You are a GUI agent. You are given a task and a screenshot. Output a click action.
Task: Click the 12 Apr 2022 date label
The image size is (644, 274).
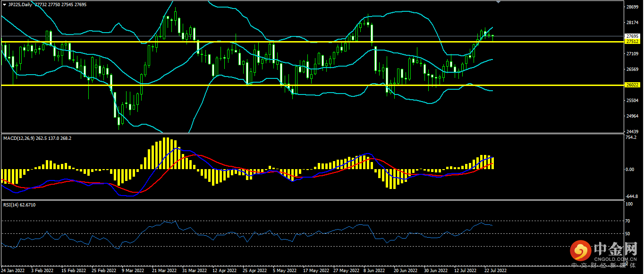pos(225,271)
